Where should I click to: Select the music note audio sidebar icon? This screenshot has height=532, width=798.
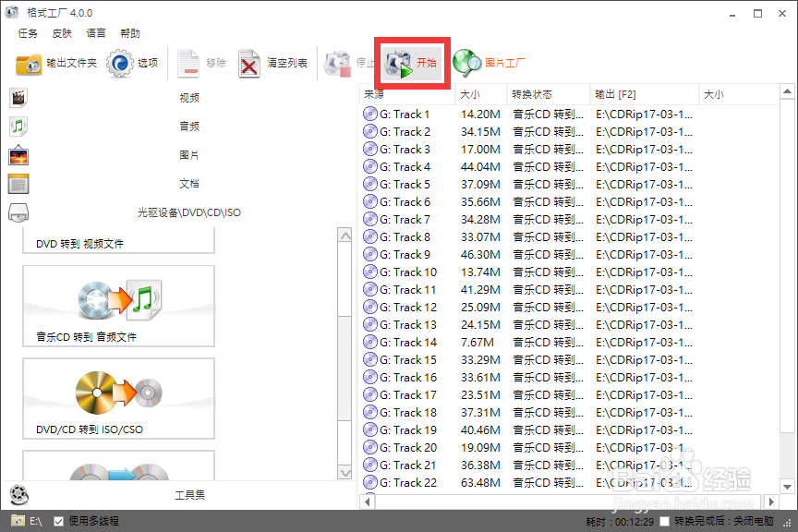point(18,126)
